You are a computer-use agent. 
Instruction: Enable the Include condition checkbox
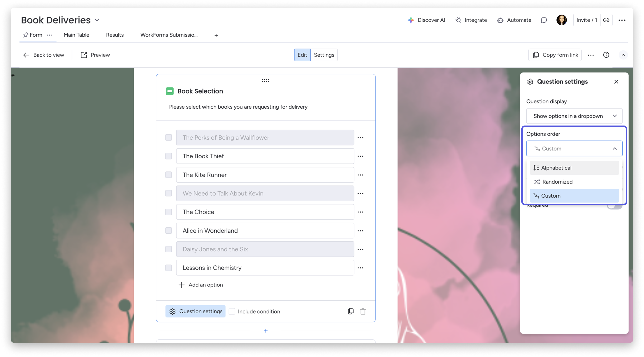232,311
